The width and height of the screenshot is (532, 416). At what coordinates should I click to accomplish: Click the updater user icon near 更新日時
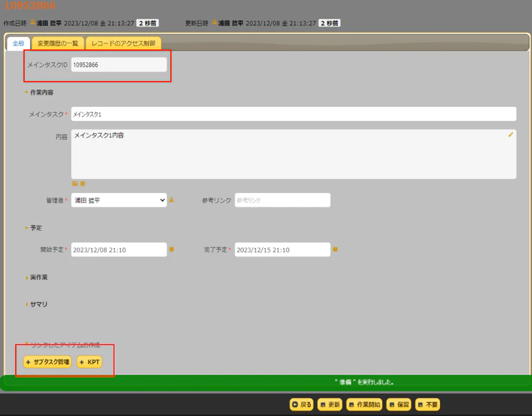(214, 23)
